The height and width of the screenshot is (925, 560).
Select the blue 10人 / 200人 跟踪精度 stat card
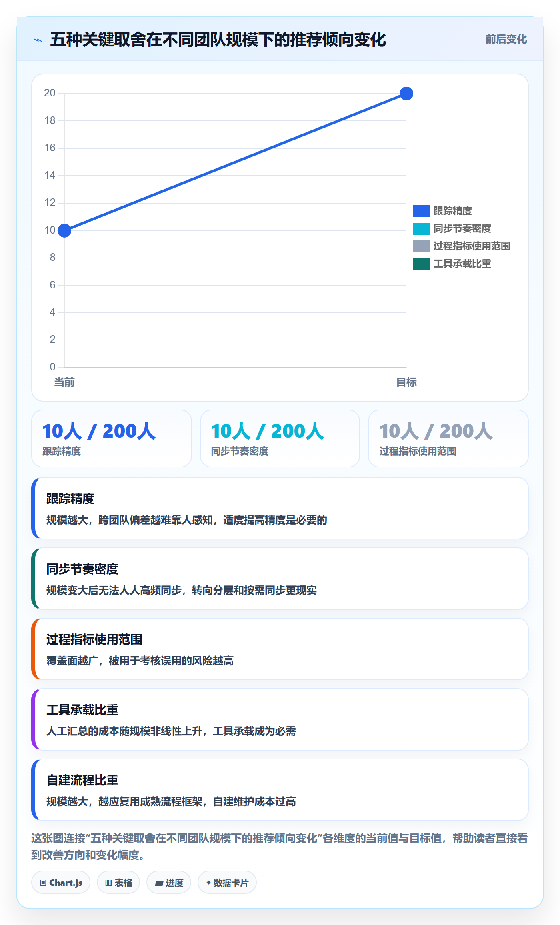pos(112,438)
